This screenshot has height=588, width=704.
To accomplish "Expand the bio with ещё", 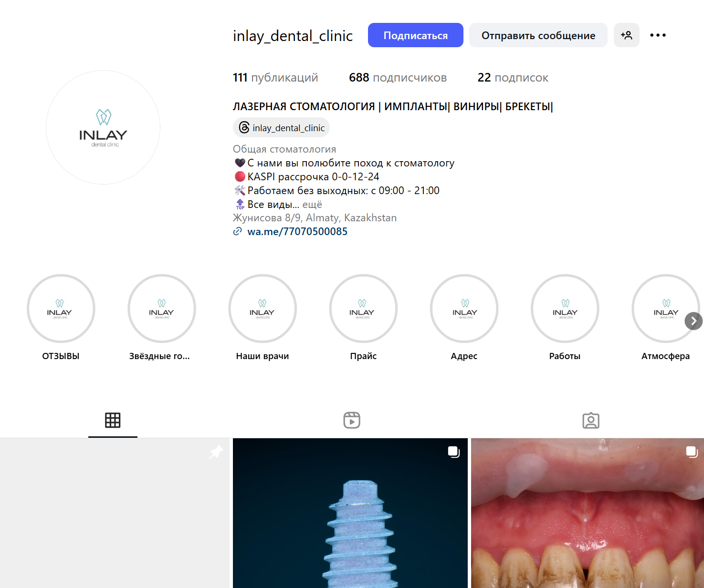I will [312, 205].
